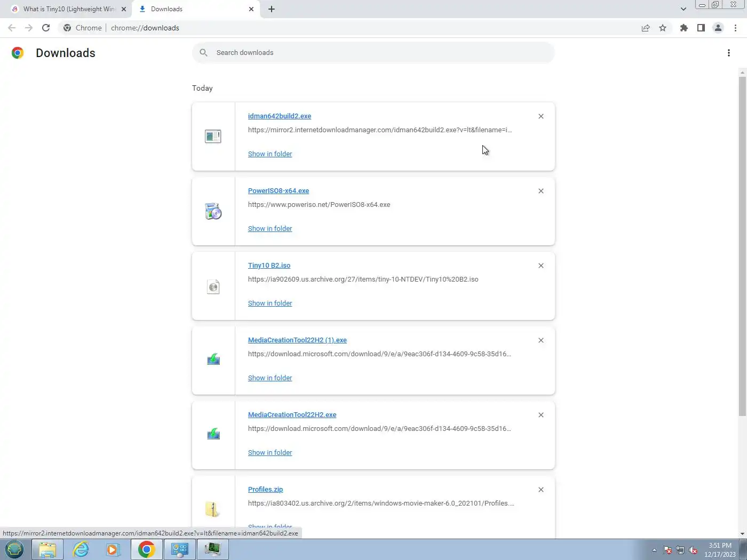Screen dimensions: 747x560
Task: Click the browser back arrow
Action: [12, 28]
